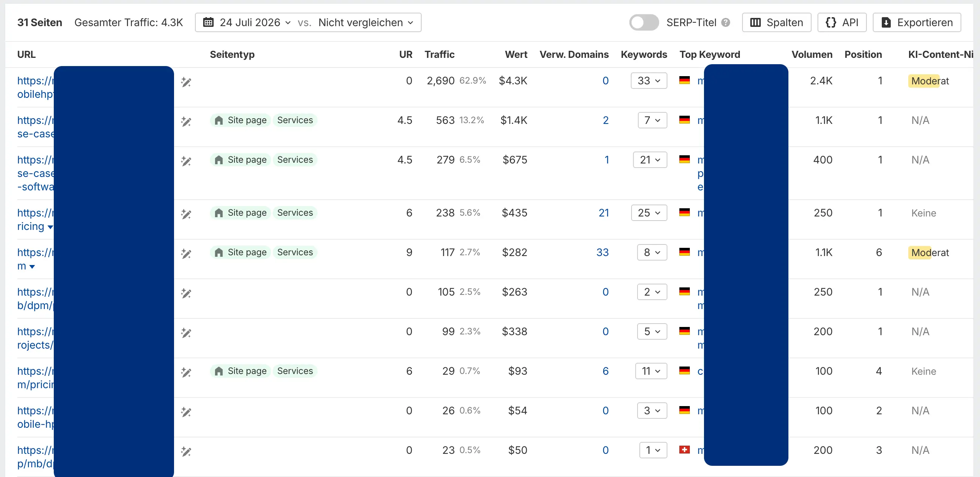
Task: Expand the 7 keywords dropdown
Action: tap(652, 120)
